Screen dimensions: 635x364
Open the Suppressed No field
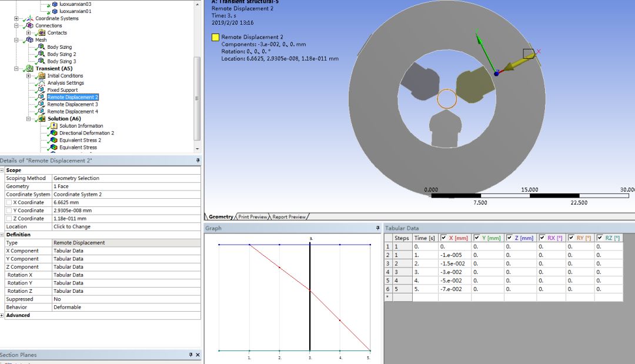coord(126,299)
